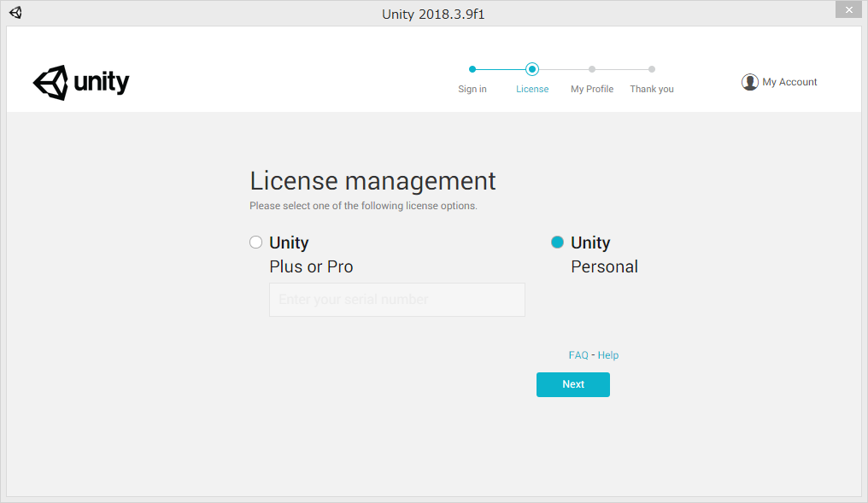The image size is (868, 503).
Task: Click the 'Personal' label text
Action: 605,266
